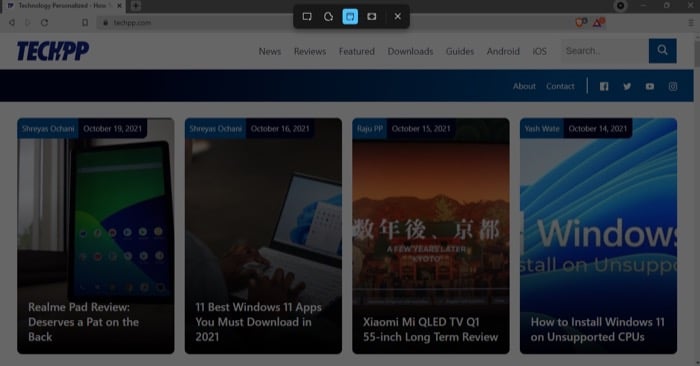700x366 pixels.
Task: Click the TechPP logo
Action: point(53,51)
